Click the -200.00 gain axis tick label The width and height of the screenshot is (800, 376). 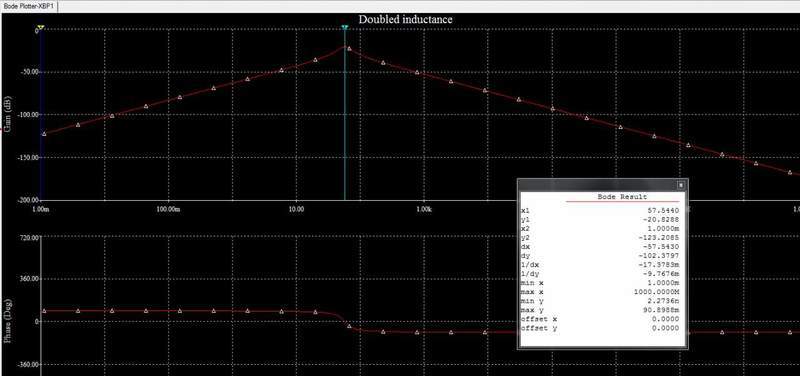(29, 200)
